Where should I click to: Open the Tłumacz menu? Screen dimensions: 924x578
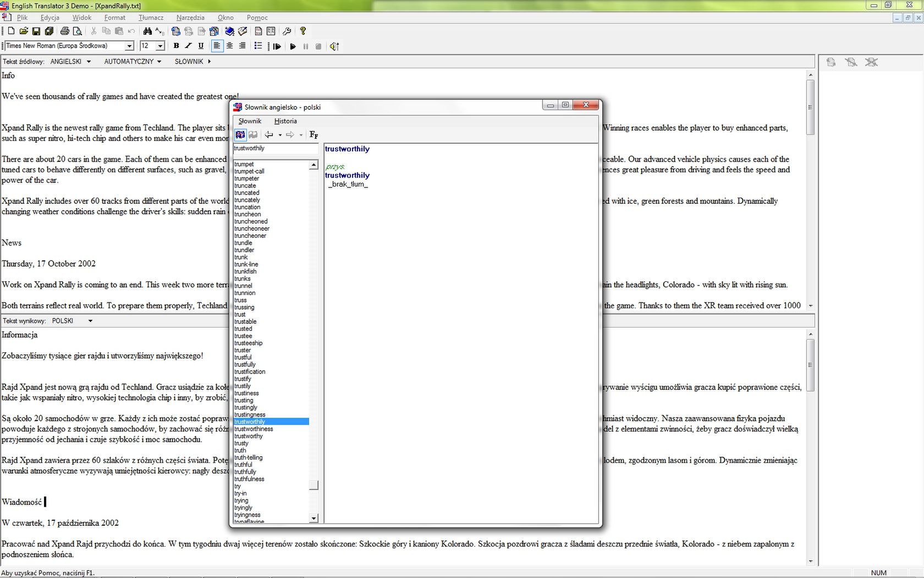151,18
